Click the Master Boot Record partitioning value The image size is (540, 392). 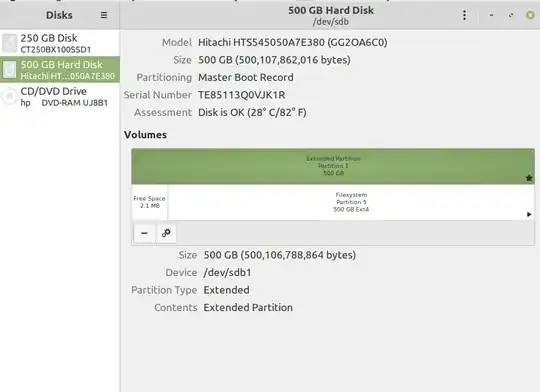click(246, 77)
